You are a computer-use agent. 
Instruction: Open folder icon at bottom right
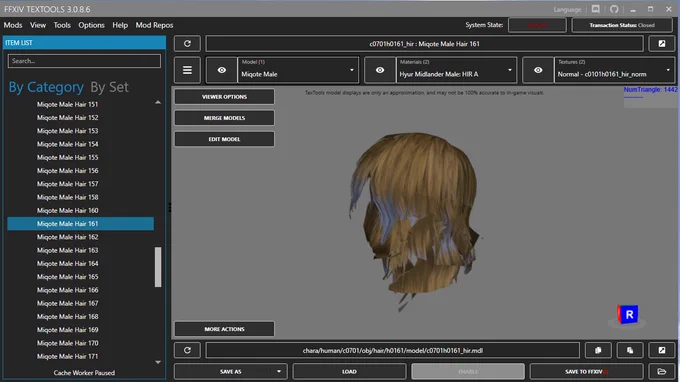(661, 372)
